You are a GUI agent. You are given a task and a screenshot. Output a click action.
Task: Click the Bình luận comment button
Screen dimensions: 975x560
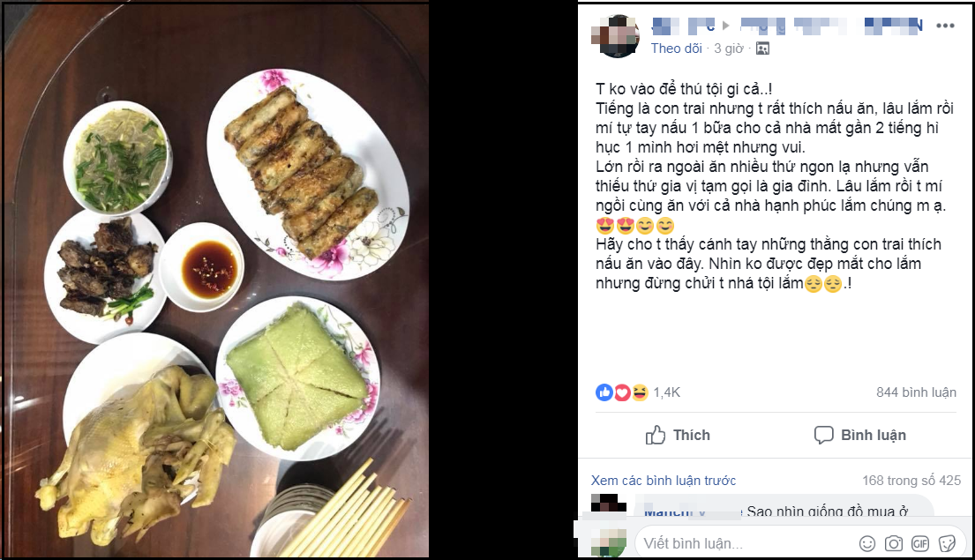pos(860,435)
